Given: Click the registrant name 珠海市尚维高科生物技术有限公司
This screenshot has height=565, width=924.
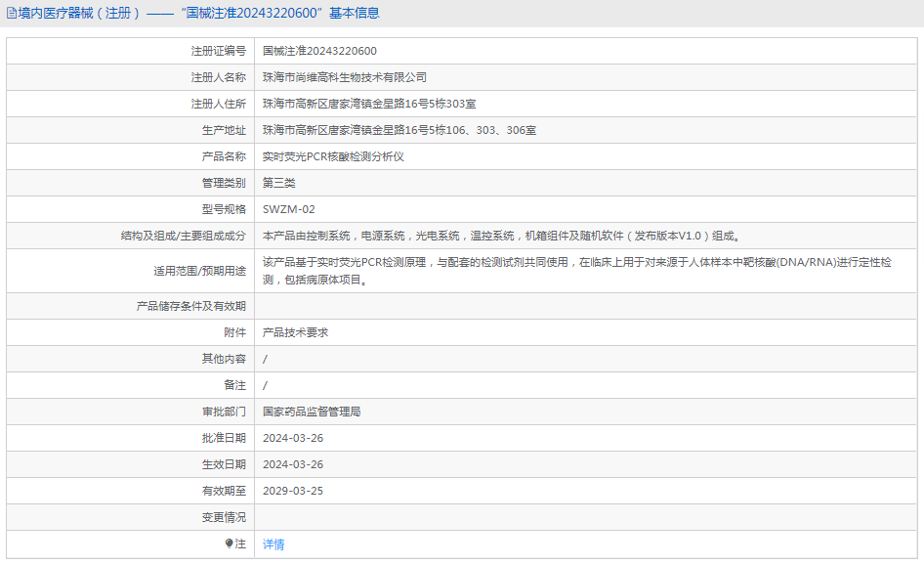Looking at the screenshot, I should pyautogui.click(x=345, y=78).
